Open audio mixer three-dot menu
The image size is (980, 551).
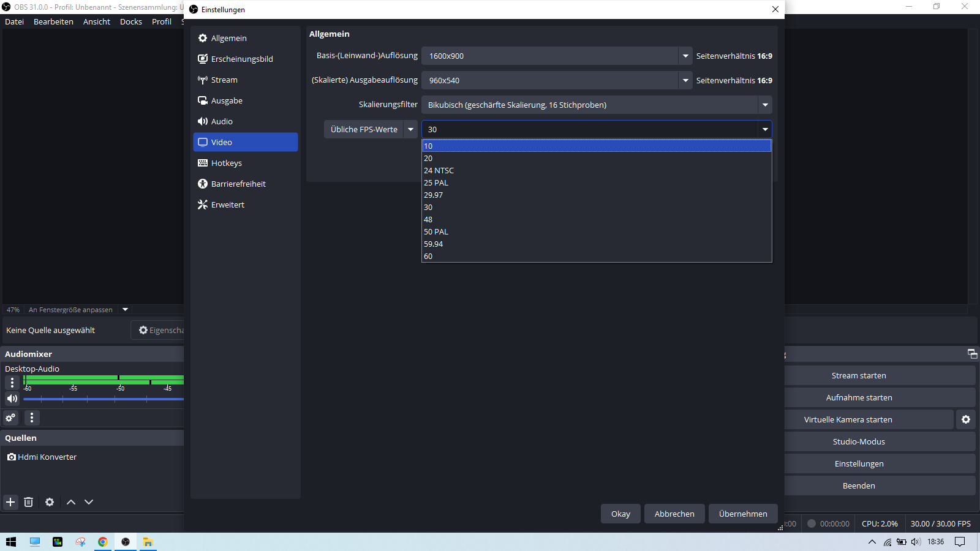click(x=32, y=418)
